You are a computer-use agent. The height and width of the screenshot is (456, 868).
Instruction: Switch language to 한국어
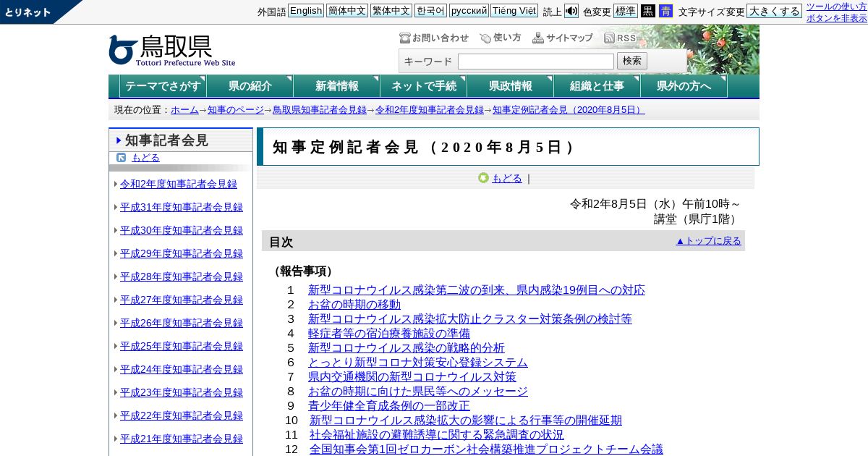[x=430, y=11]
